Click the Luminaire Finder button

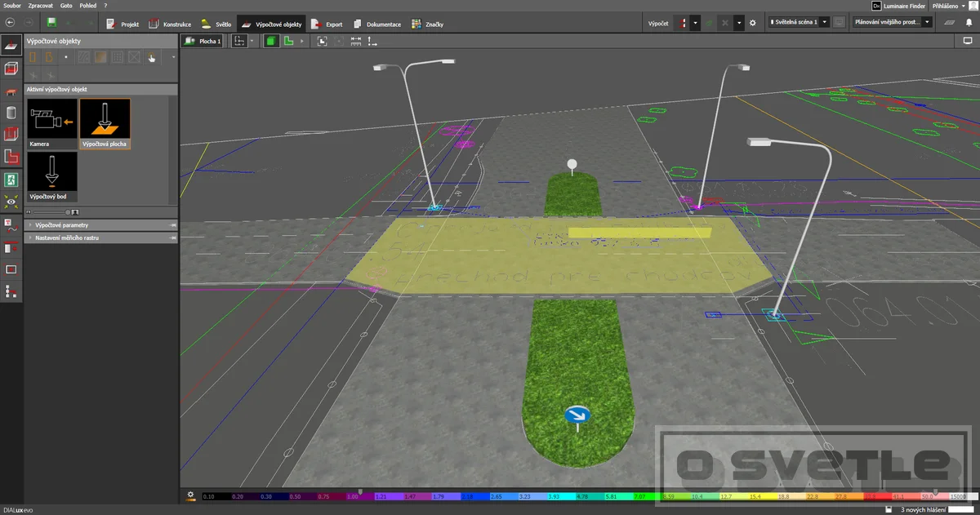coord(899,5)
